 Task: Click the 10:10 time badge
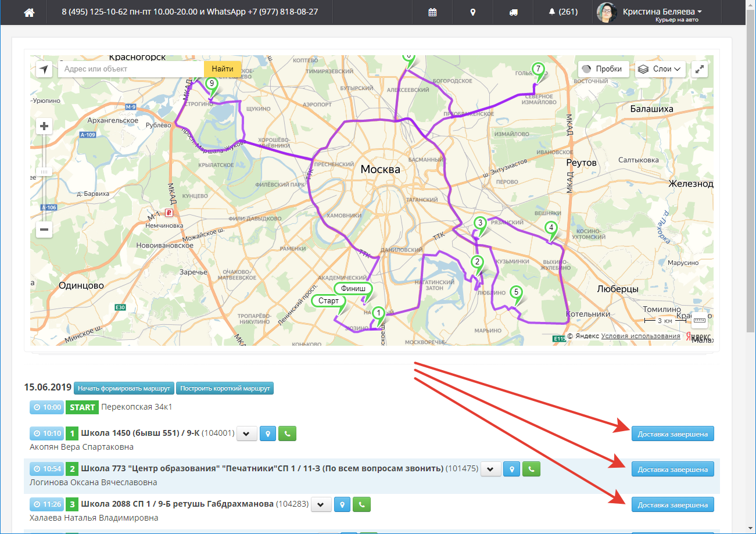[x=46, y=433]
